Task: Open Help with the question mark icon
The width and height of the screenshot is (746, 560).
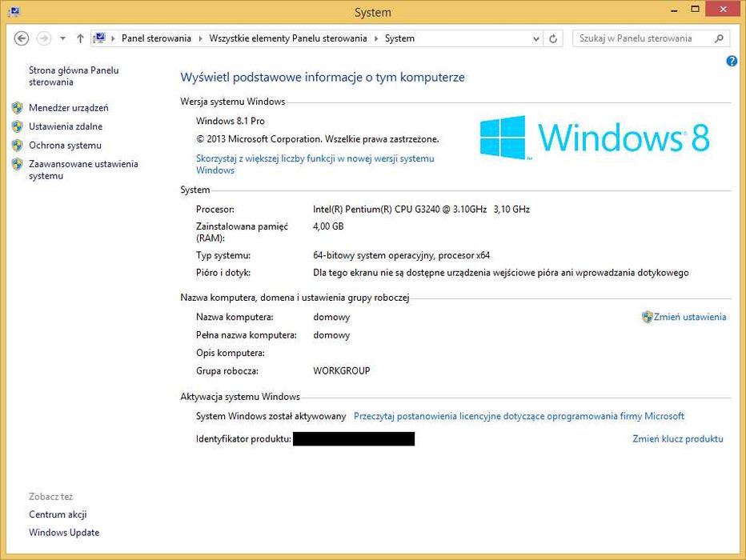Action: pyautogui.click(x=732, y=61)
